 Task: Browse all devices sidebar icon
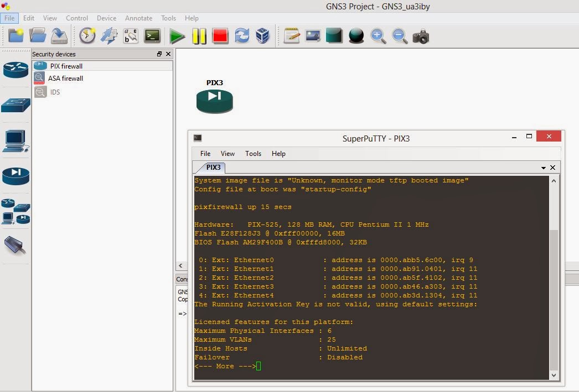coord(15,211)
